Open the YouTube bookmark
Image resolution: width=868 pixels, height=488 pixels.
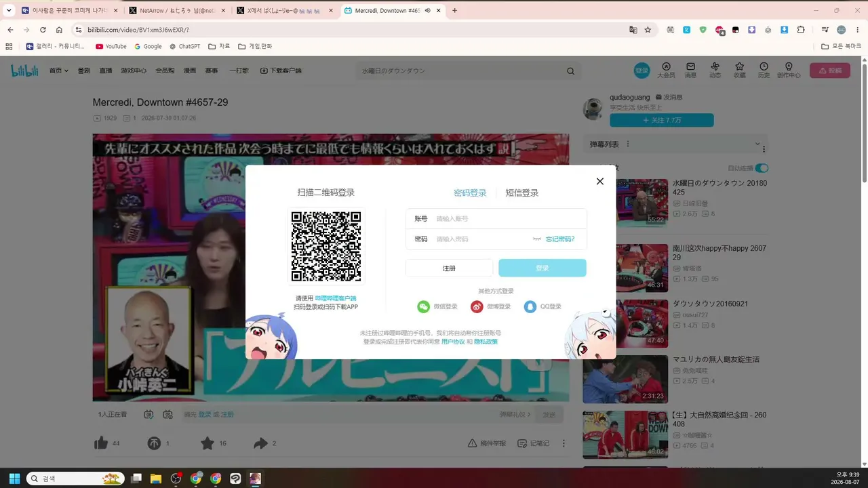(x=111, y=46)
